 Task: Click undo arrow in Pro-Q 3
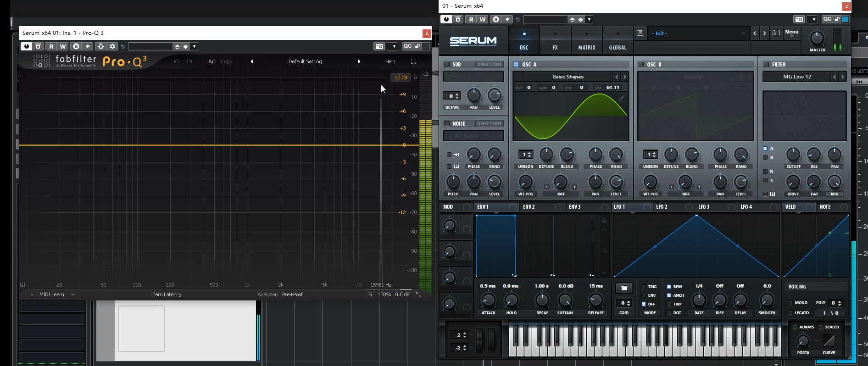[x=177, y=61]
